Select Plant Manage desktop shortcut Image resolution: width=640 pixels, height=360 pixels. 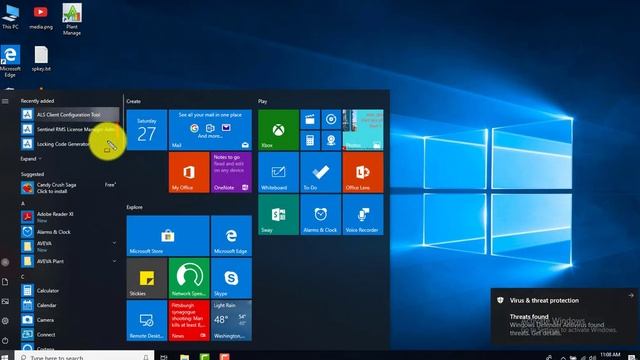[72, 19]
